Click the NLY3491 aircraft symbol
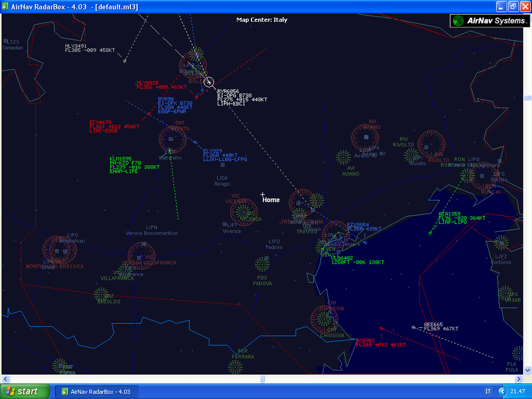Viewport: 532px width, 399px height. [x=124, y=61]
